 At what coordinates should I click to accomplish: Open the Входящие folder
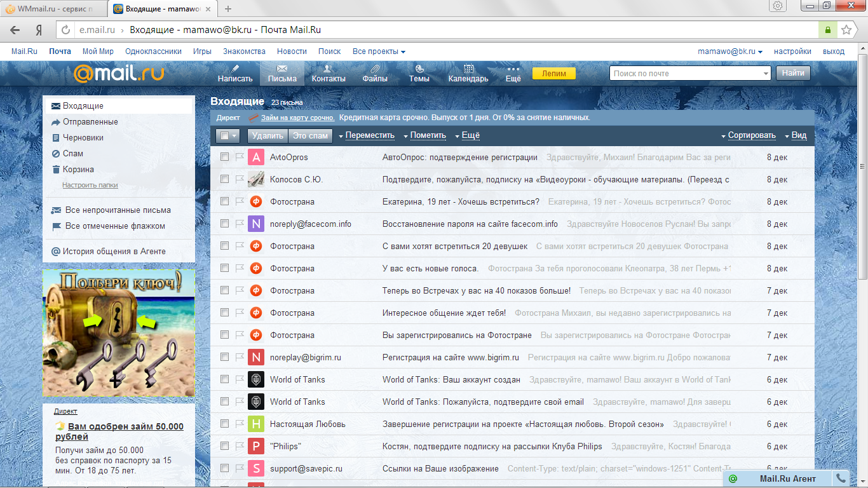coord(118,106)
